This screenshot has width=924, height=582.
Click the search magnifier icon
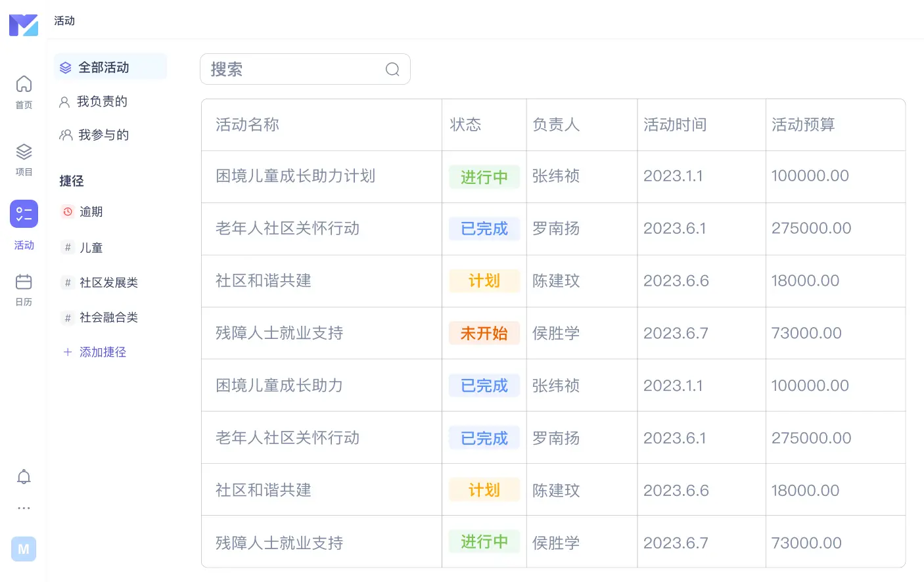click(392, 70)
